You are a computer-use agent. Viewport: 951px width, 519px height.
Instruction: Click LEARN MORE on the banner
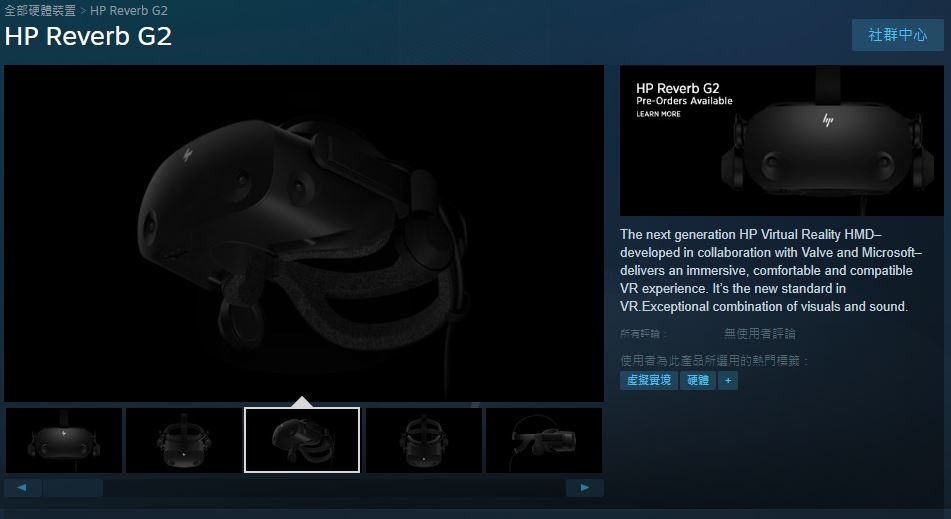pyautogui.click(x=659, y=114)
